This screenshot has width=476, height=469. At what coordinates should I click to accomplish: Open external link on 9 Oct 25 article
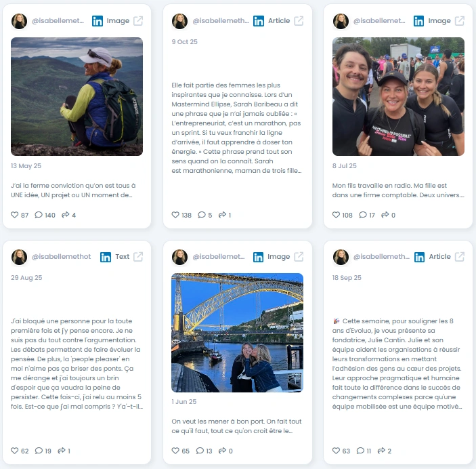point(299,20)
